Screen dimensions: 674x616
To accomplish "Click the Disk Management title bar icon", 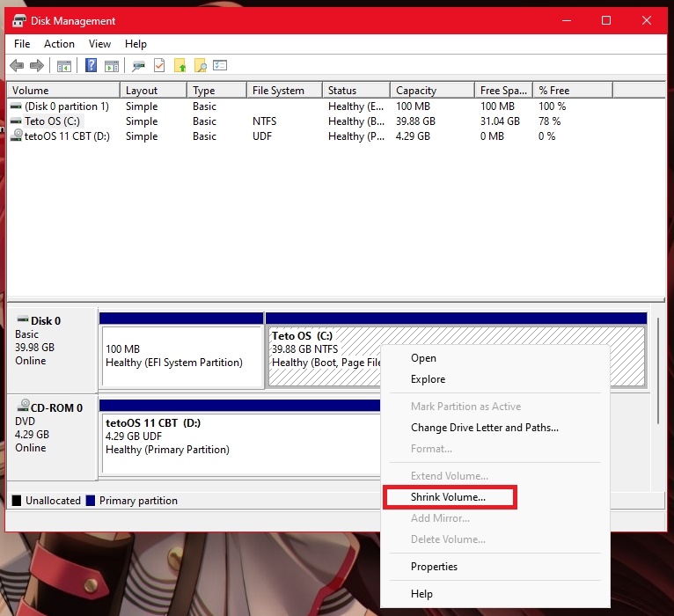I will [x=19, y=20].
